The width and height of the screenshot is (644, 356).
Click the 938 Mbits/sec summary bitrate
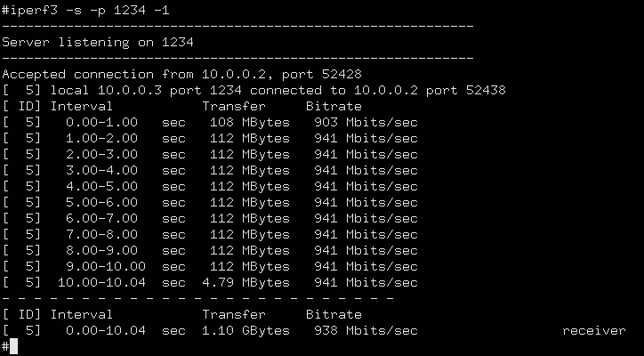[x=366, y=330]
